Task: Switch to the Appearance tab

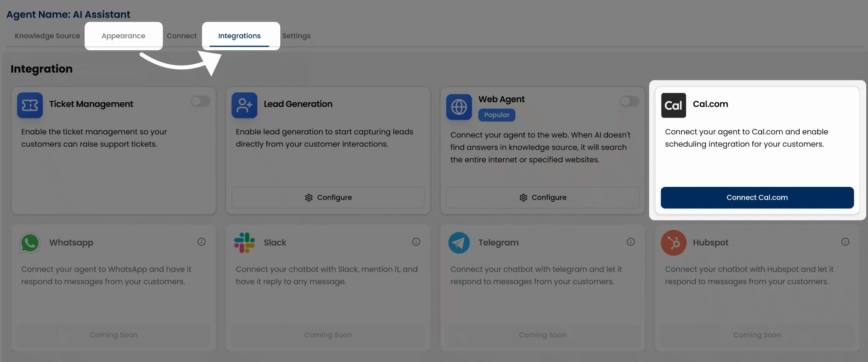Action: pos(123,36)
